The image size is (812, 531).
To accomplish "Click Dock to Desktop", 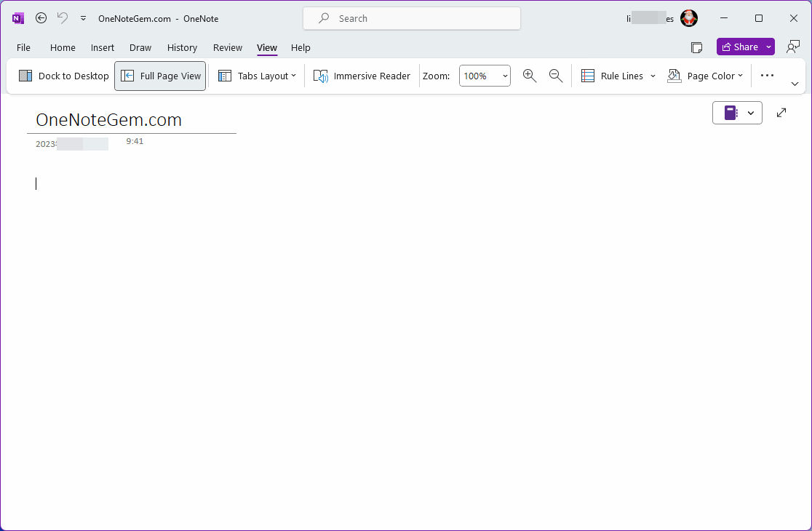I will [64, 76].
